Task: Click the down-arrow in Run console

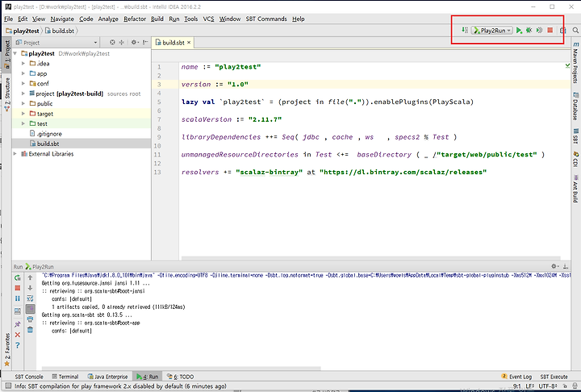Action: pyautogui.click(x=31, y=288)
